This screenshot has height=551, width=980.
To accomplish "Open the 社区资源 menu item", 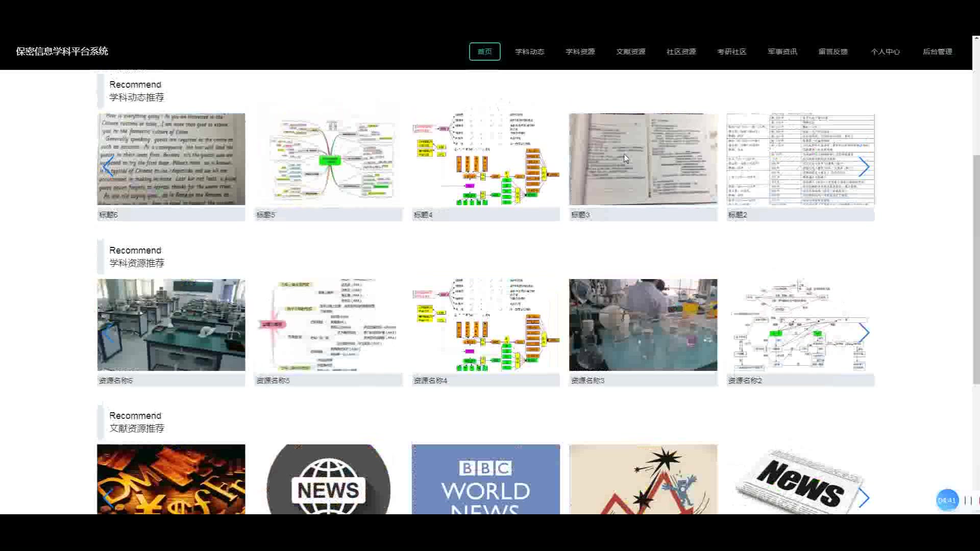I will (x=681, y=52).
